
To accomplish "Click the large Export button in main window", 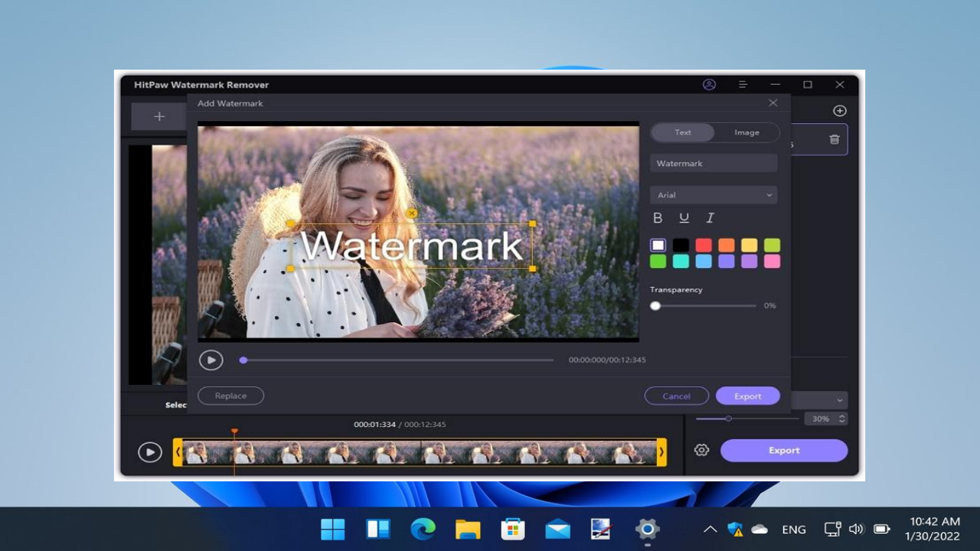I will tap(784, 450).
